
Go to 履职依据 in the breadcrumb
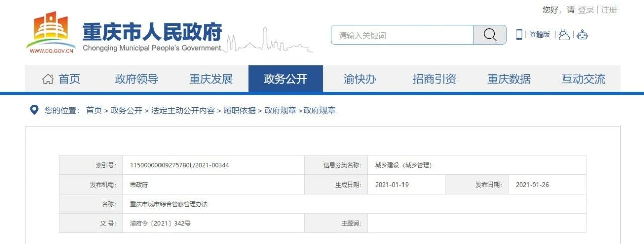point(239,110)
